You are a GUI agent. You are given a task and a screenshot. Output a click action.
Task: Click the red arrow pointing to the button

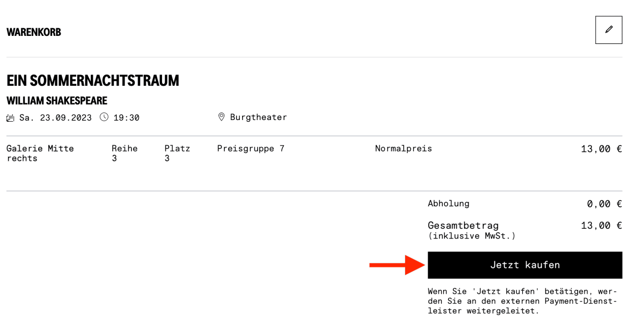[398, 265]
